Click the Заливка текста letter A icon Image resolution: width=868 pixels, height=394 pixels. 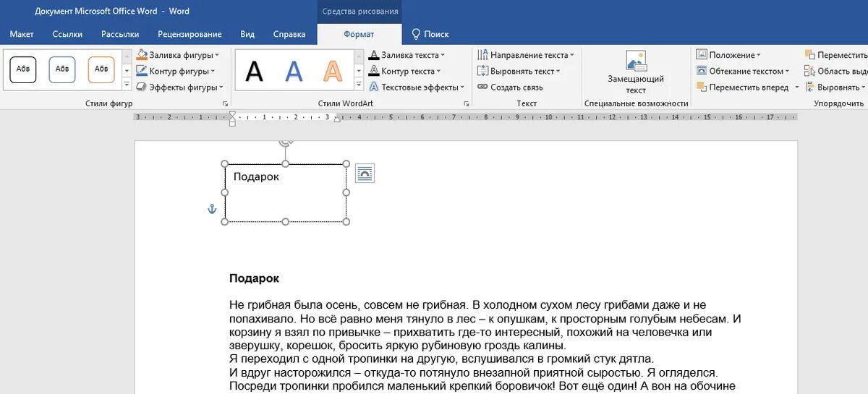374,55
